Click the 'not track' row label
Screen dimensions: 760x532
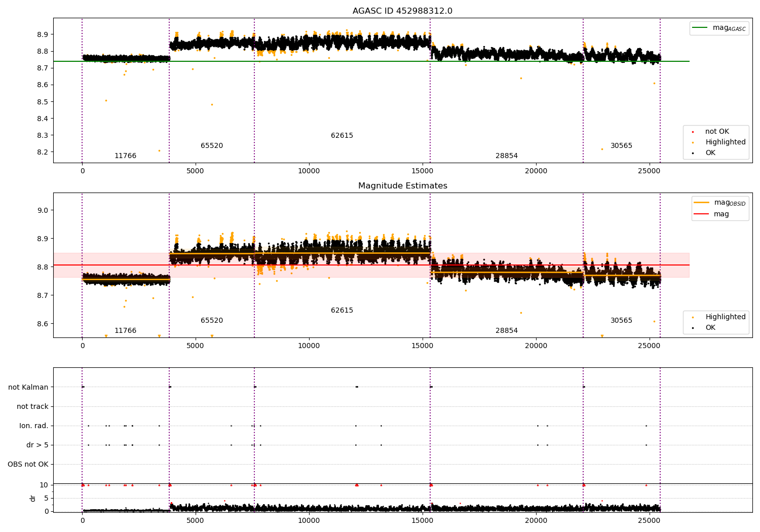click(32, 407)
